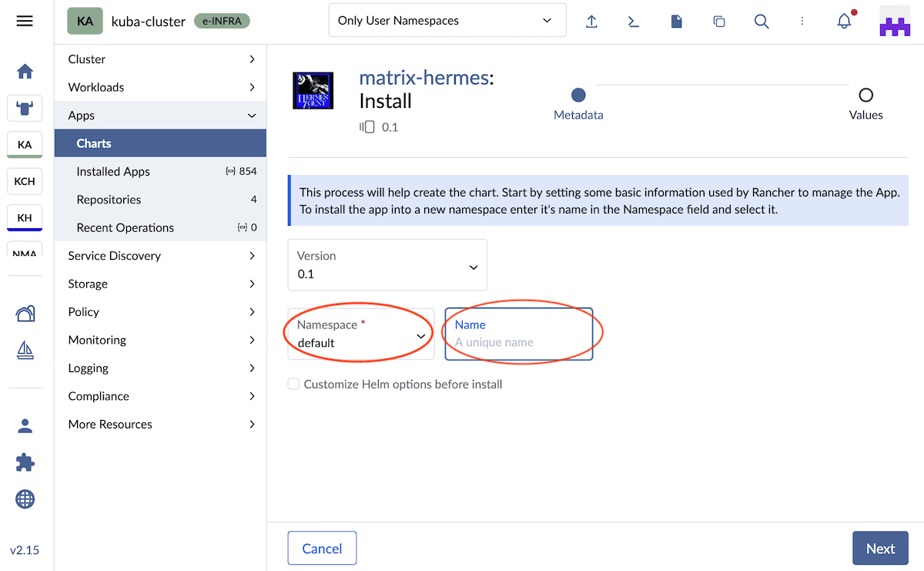Screen dimensions: 924x571
Task: Click the Import YAML upload icon
Action: click(x=591, y=22)
